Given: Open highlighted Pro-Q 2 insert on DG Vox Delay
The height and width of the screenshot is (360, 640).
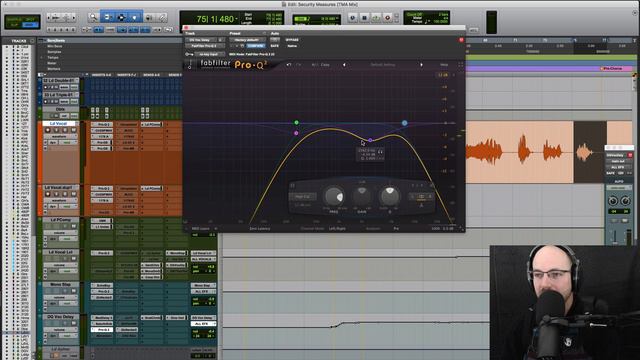Looking at the screenshot, I should coord(102,329).
